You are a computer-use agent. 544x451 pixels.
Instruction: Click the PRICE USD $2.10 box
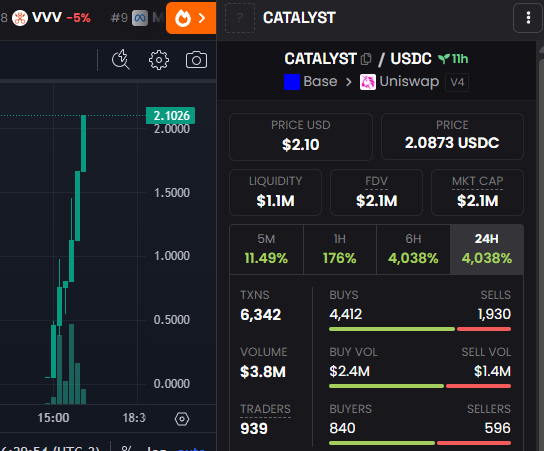coord(301,137)
